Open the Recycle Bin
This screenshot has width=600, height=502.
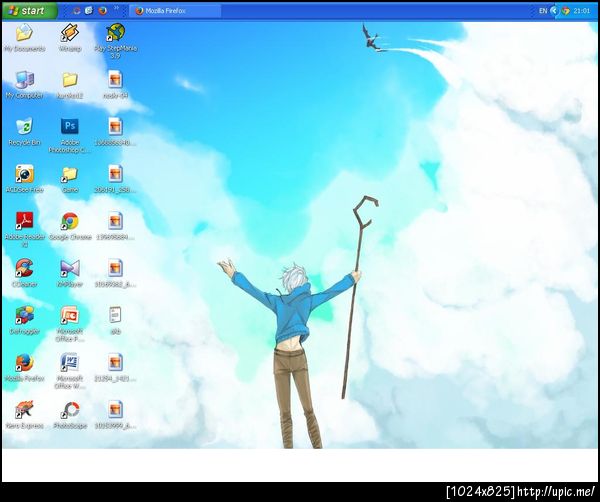(x=24, y=132)
